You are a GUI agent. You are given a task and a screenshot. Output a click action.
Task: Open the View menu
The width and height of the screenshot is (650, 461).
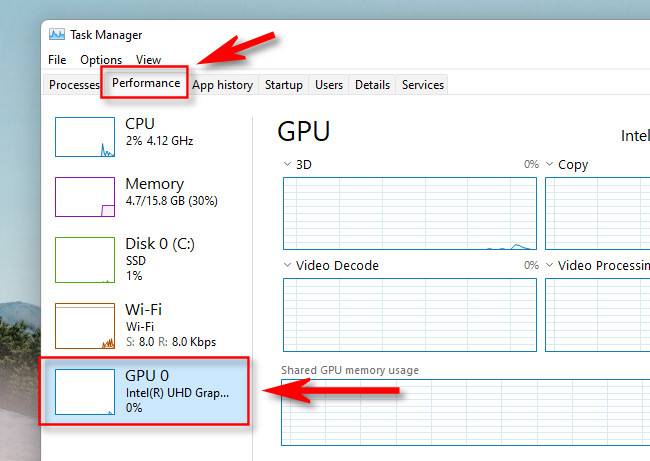click(x=148, y=60)
